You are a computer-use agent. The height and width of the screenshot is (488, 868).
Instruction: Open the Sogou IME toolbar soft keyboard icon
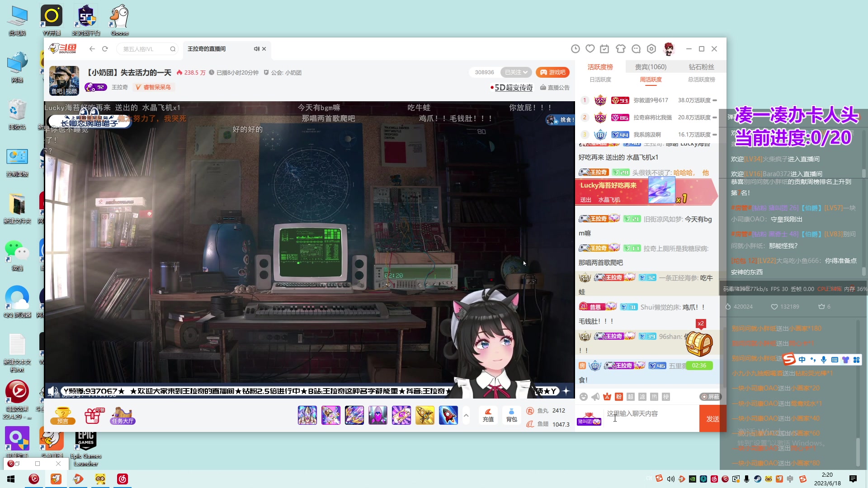coord(835,360)
